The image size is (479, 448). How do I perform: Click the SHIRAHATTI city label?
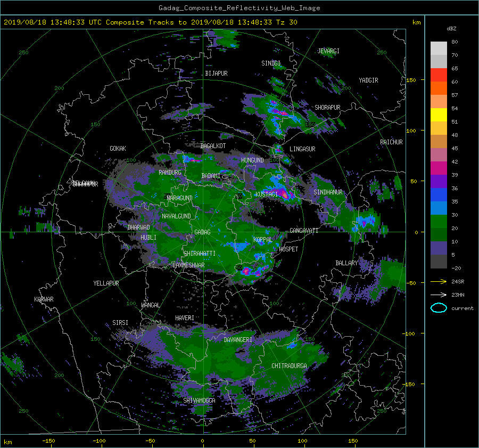pos(200,254)
